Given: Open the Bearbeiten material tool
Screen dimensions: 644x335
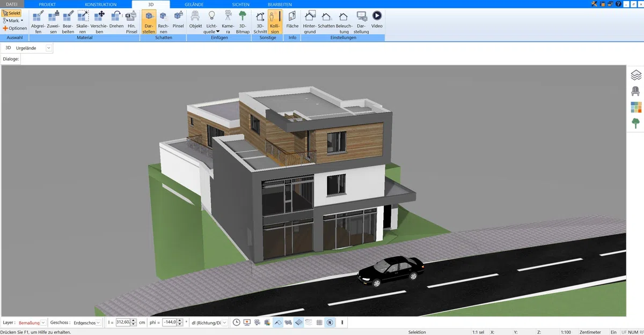Looking at the screenshot, I should coord(68,22).
